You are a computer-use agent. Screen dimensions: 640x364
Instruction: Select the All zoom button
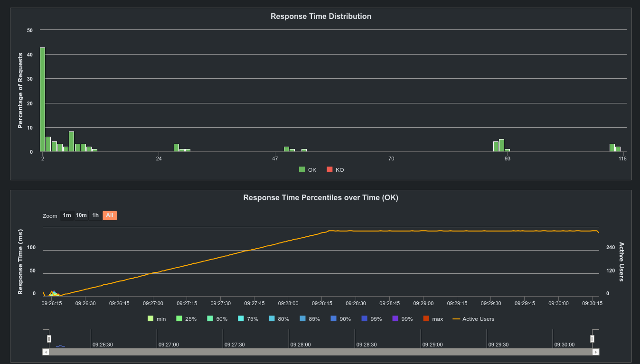point(110,215)
